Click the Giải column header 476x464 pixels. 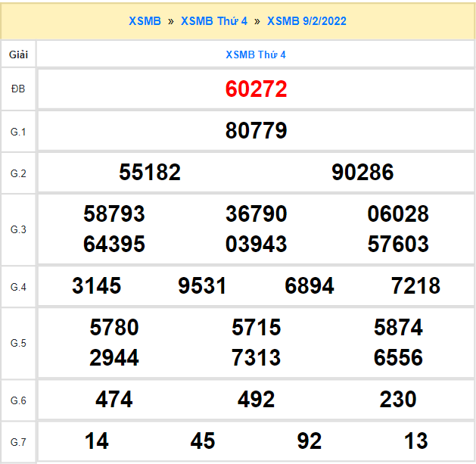[x=18, y=54]
